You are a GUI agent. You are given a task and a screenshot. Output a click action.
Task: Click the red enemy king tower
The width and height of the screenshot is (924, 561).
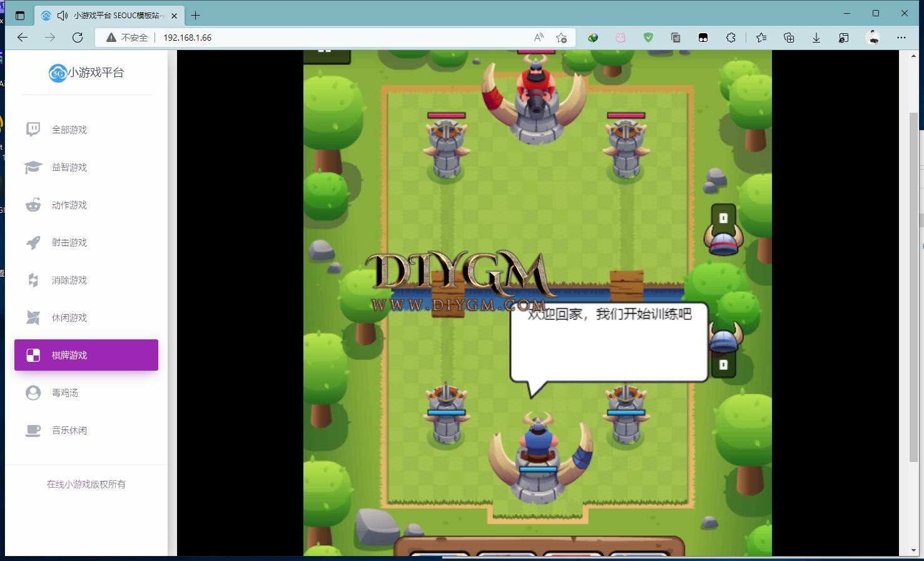click(x=535, y=100)
